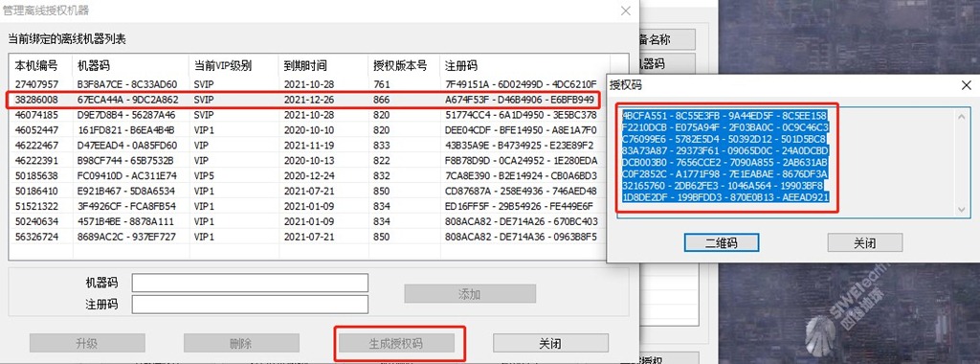Click the 升级 button
This screenshot has height=364, width=980.
click(87, 343)
